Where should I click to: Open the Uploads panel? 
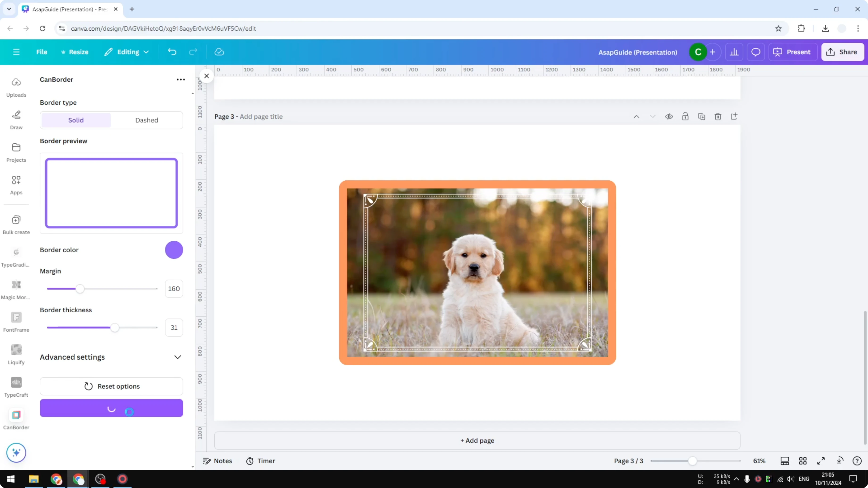(16, 87)
